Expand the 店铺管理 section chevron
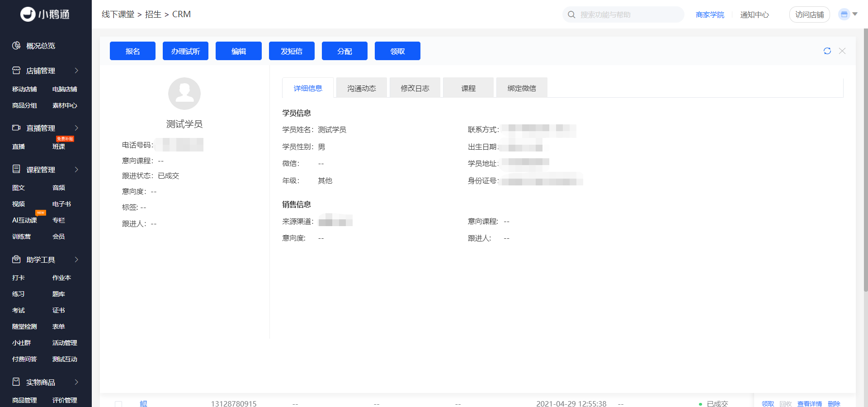The image size is (868, 407). point(76,71)
